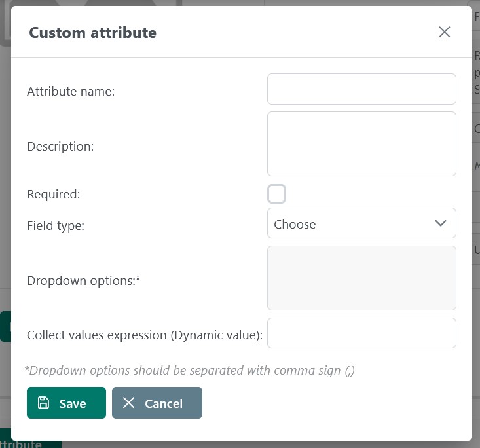The image size is (480, 448).
Task: Click the "Description:" label
Action: pyautogui.click(x=60, y=147)
